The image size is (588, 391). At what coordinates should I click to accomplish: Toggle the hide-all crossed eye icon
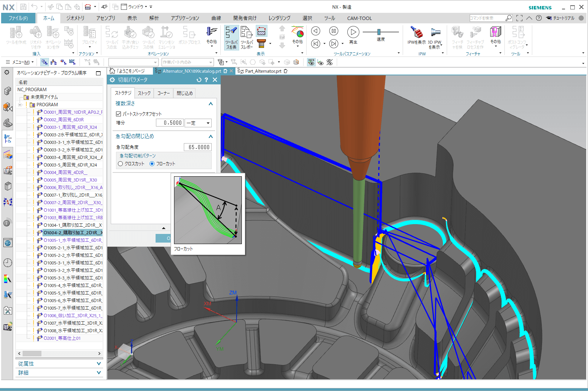(x=330, y=62)
